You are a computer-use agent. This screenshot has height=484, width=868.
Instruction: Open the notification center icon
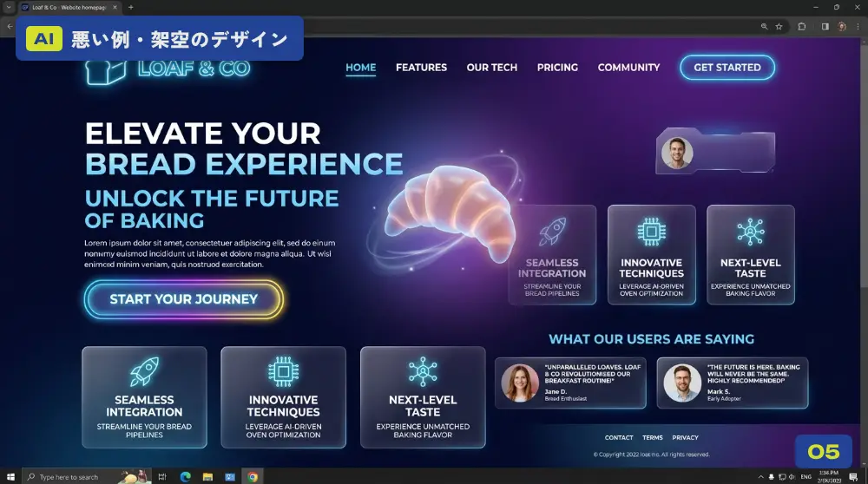click(853, 477)
